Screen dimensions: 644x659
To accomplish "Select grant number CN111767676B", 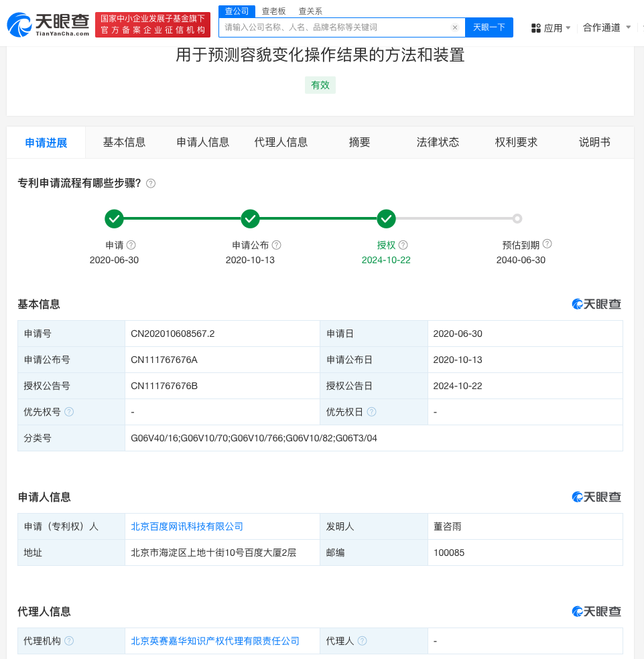I will point(164,386).
